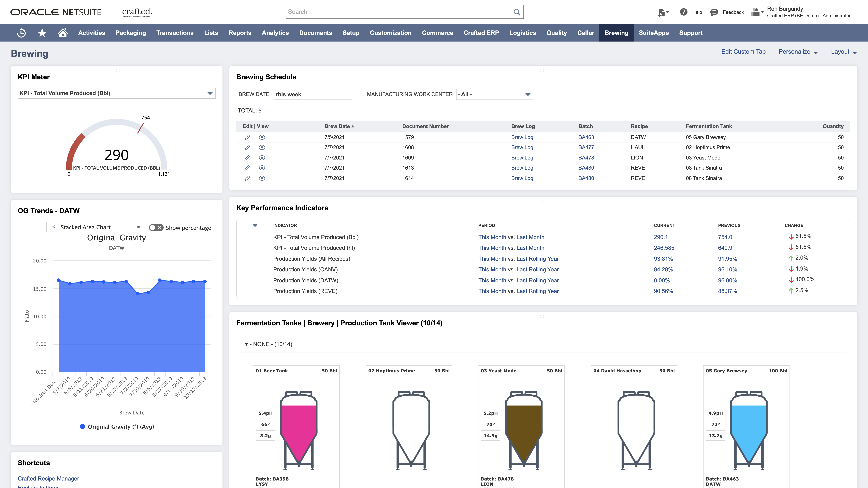This screenshot has height=488, width=868.
Task: Open the recent records clock icon
Action: (21, 33)
